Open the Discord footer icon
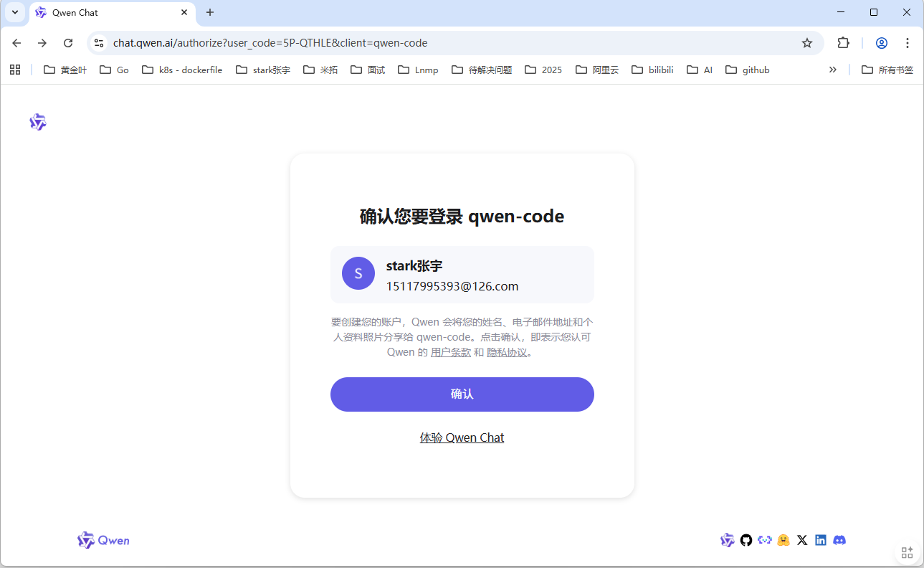Viewport: 924px width, 568px height. coord(839,540)
